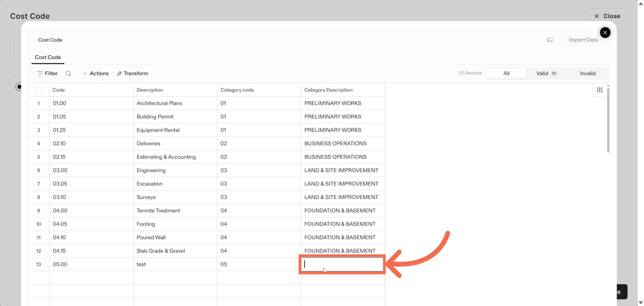644x306 pixels.
Task: Click the search magnifier icon
Action: click(x=68, y=73)
